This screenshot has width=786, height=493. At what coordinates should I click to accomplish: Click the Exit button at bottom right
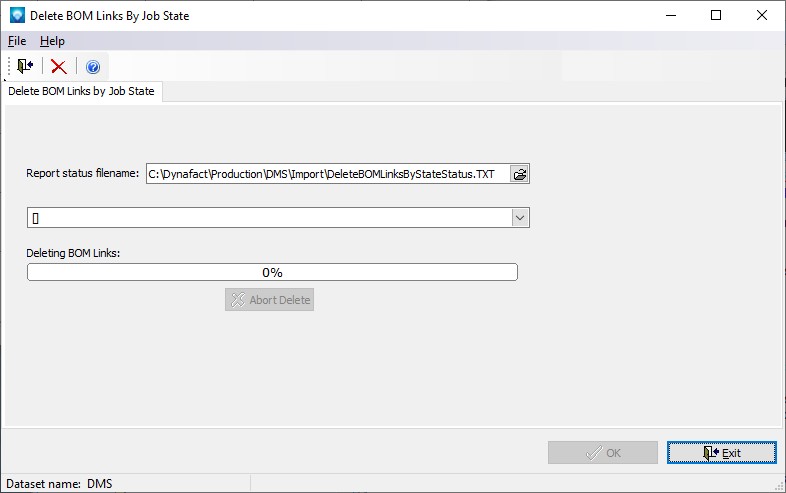pos(722,453)
